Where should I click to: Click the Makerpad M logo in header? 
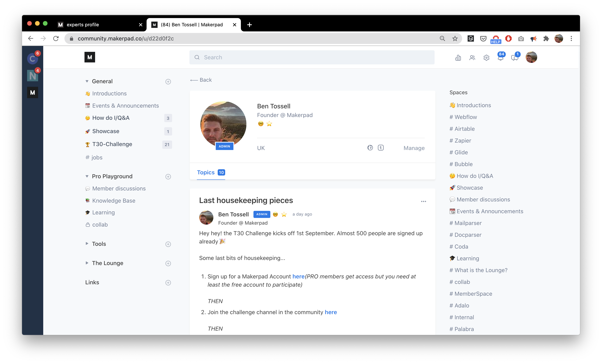(90, 57)
